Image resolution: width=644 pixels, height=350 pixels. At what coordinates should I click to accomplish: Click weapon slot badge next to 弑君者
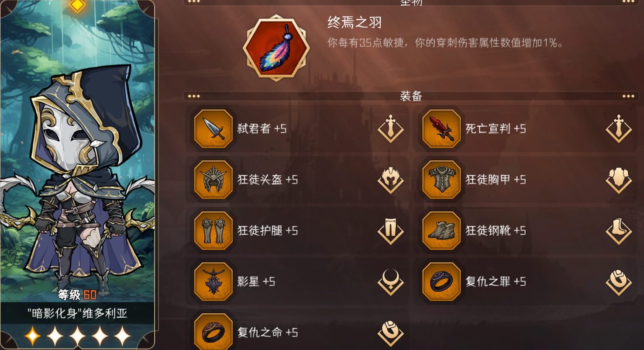tap(391, 128)
